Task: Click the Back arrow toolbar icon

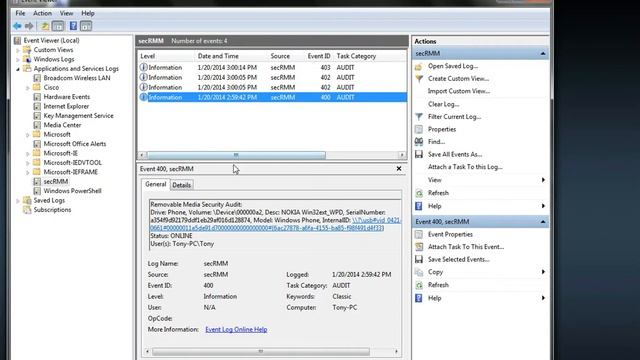Action: click(17, 26)
